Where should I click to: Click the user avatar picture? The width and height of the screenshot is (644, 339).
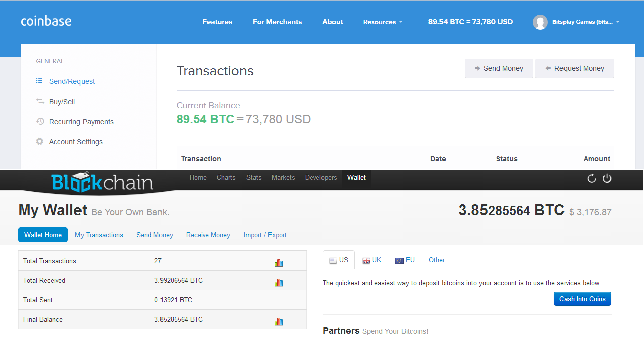pos(540,22)
